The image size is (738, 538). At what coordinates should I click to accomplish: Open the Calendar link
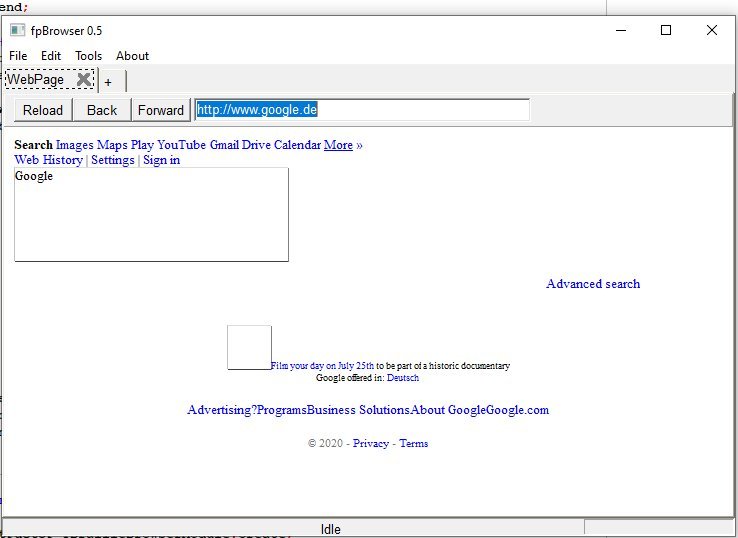pyautogui.click(x=297, y=145)
